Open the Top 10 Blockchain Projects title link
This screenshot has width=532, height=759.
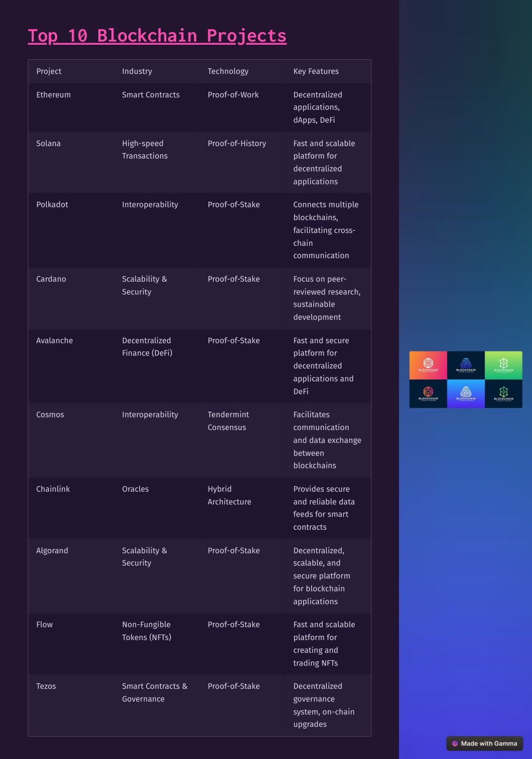click(x=157, y=35)
